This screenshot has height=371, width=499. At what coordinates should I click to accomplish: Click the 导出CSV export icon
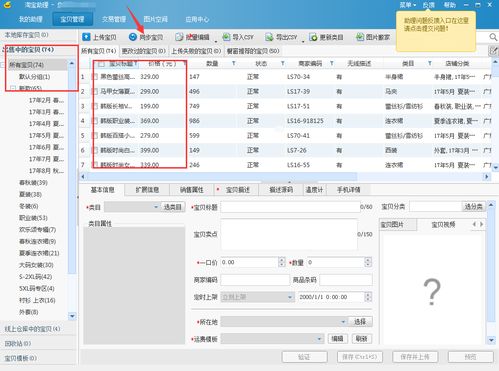coord(269,37)
